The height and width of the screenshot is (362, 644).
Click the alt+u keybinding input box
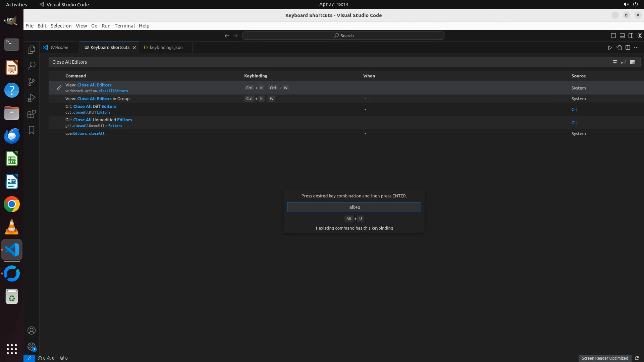pyautogui.click(x=354, y=207)
